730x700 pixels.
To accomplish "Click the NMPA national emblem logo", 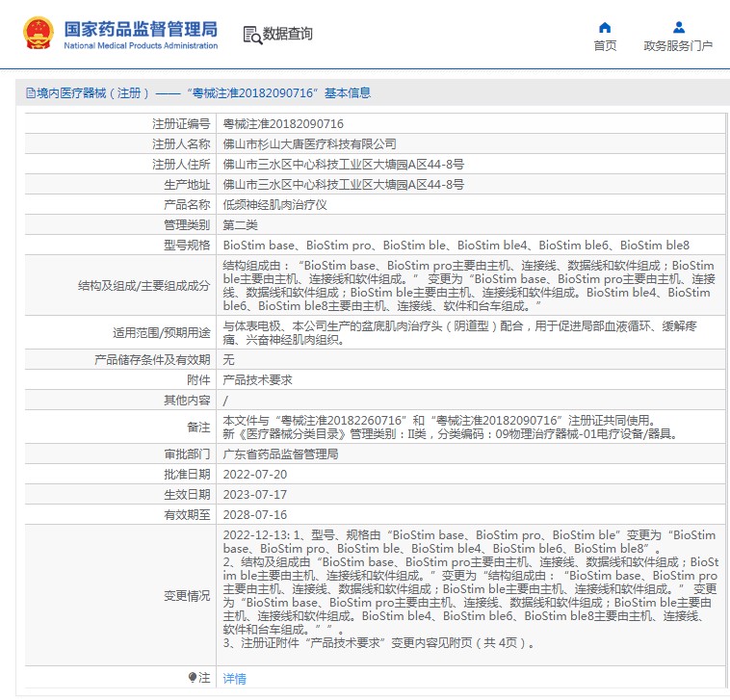I will (x=39, y=34).
